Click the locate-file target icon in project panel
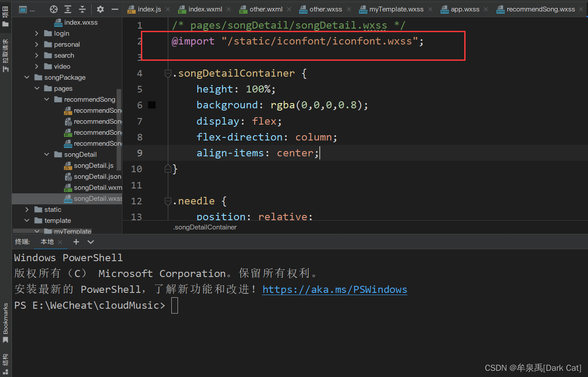This screenshot has height=377, width=588. (54, 9)
